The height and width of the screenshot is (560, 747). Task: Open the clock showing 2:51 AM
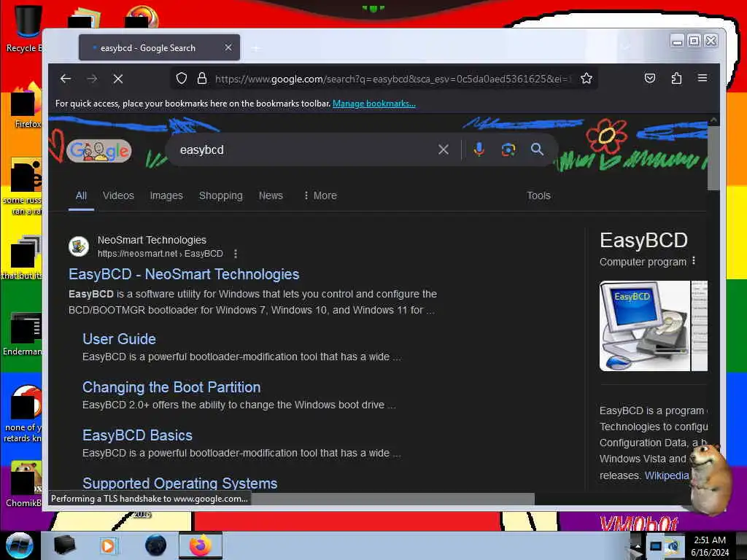pyautogui.click(x=710, y=546)
